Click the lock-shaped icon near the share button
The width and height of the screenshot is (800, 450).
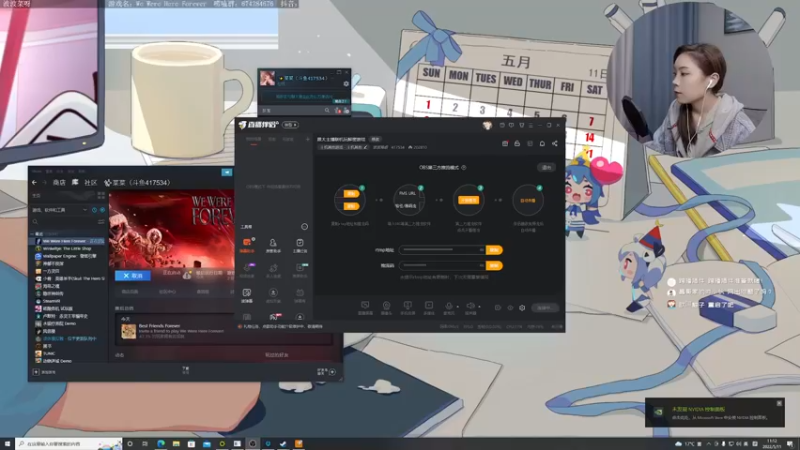click(517, 144)
